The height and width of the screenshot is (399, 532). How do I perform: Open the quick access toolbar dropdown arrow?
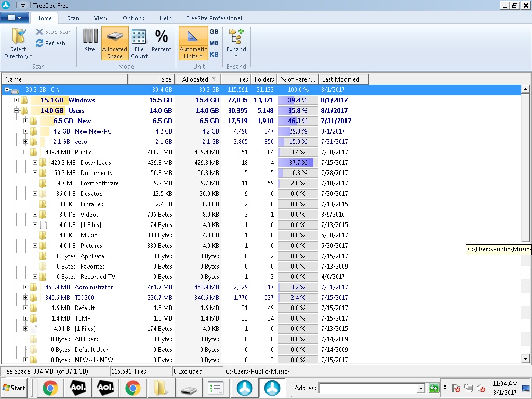tap(23, 5)
